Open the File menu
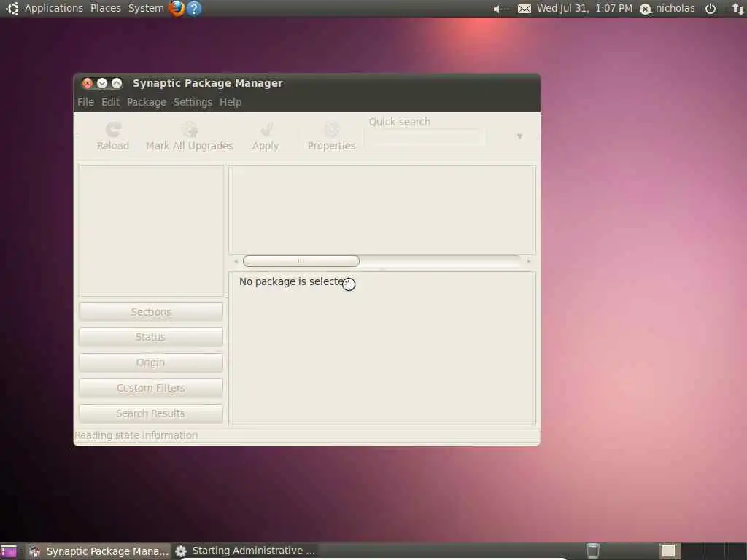This screenshot has height=560, width=747. [x=86, y=102]
